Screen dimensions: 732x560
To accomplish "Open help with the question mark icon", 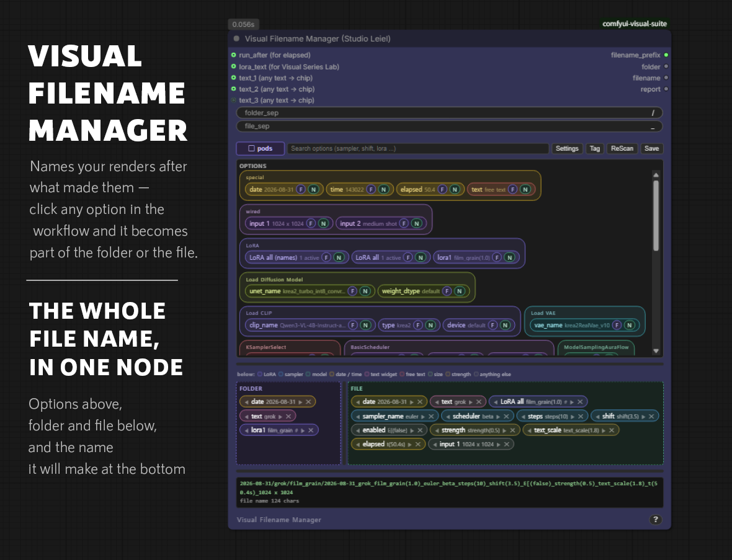I will click(656, 520).
